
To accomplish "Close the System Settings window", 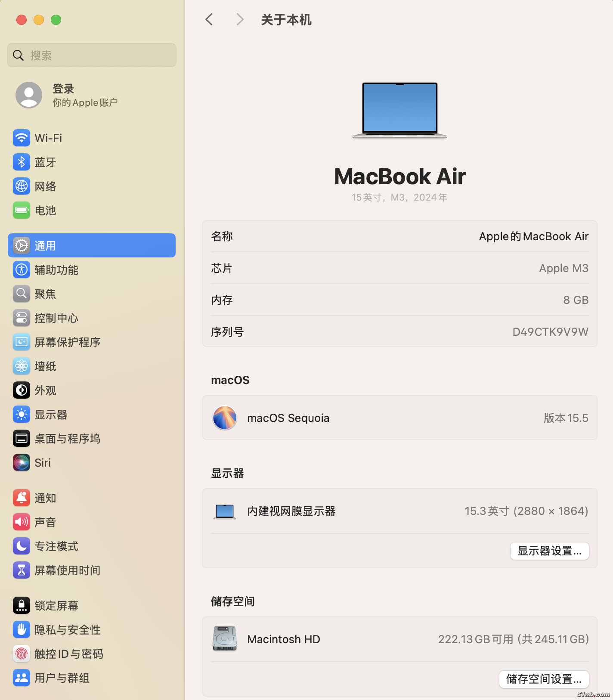I will 22,20.
